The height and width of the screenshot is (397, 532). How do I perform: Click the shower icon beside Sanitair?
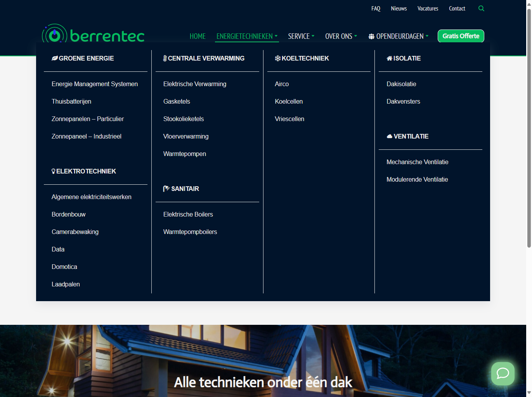click(166, 189)
